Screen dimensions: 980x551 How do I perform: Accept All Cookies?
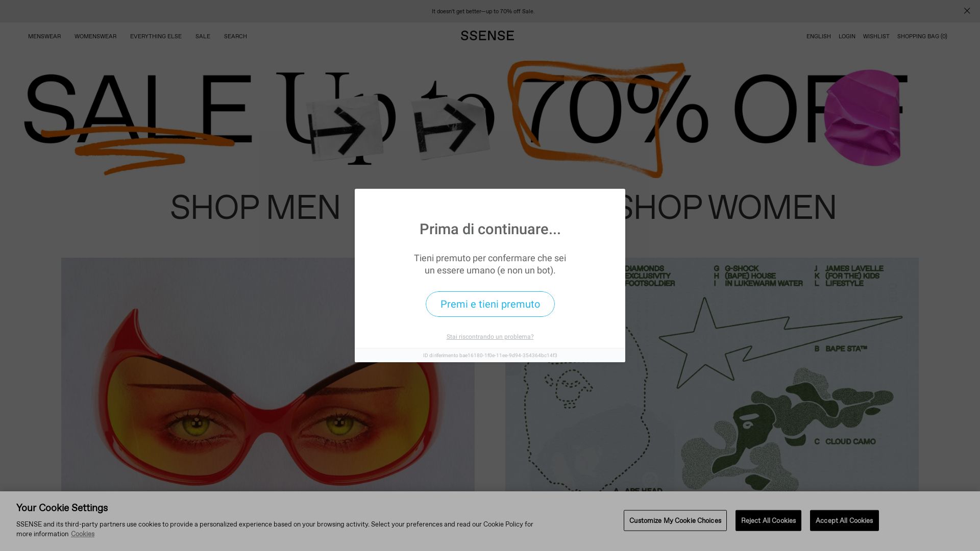844,520
